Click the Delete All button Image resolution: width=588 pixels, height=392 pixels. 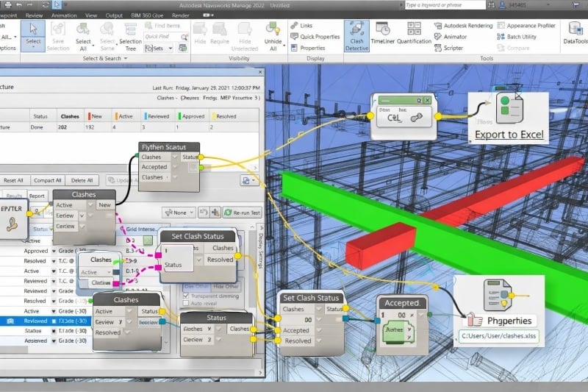82,180
